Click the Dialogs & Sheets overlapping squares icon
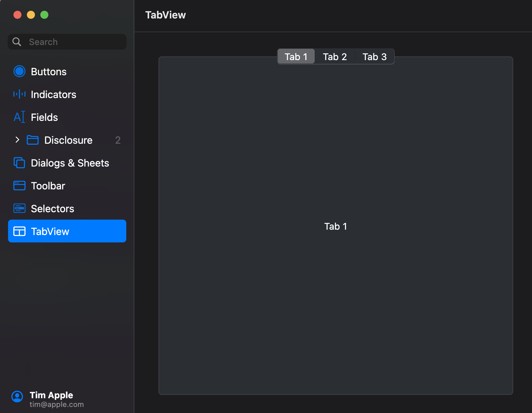The width and height of the screenshot is (532, 413). pyautogui.click(x=19, y=163)
